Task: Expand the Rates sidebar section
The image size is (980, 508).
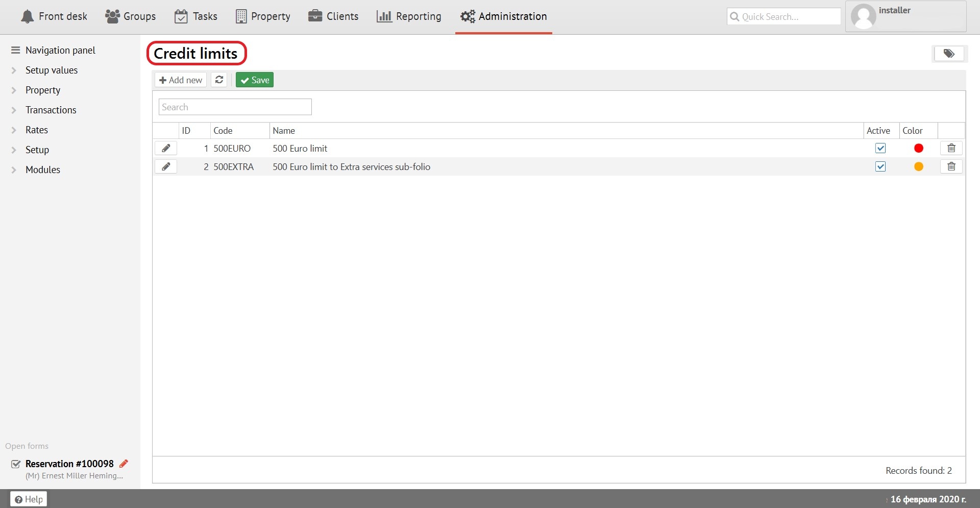Action: [14, 130]
